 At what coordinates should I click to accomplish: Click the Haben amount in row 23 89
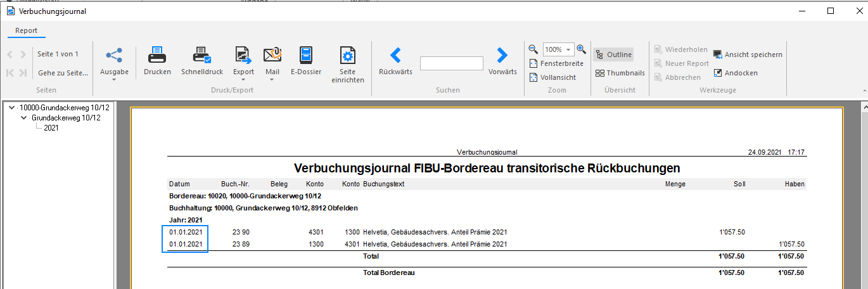click(792, 244)
